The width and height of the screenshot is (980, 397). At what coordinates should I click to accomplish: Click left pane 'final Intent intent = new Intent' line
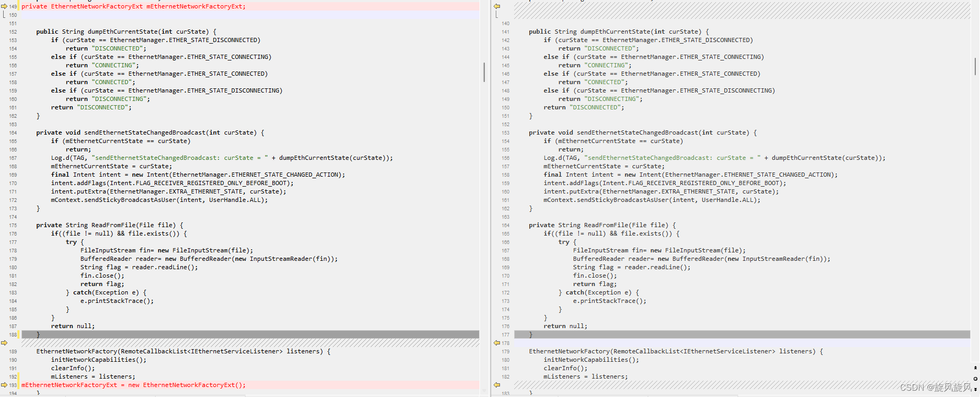(198, 175)
